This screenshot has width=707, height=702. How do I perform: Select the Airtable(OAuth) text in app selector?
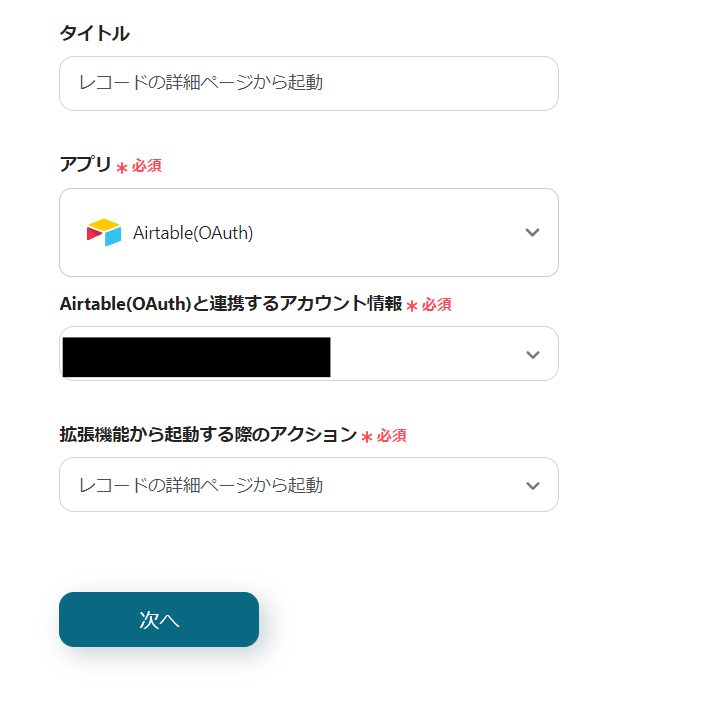(193, 233)
